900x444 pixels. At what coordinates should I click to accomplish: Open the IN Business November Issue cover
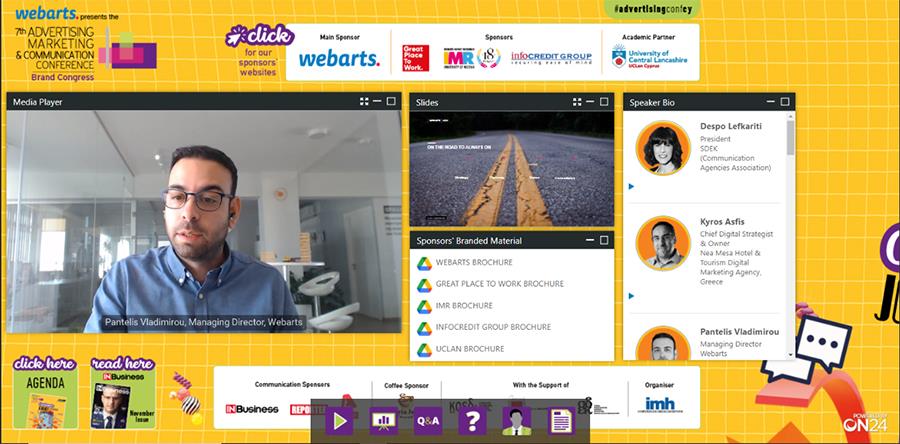tap(123, 400)
